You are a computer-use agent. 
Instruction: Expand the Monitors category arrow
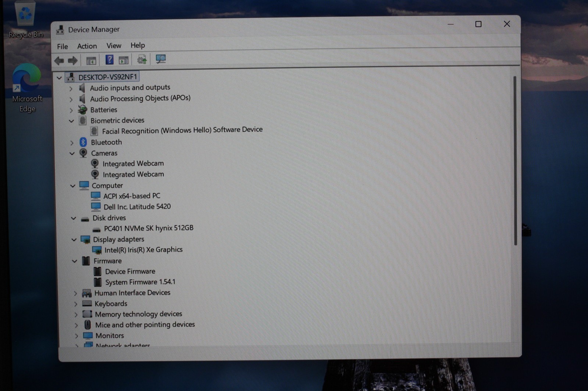[76, 336]
